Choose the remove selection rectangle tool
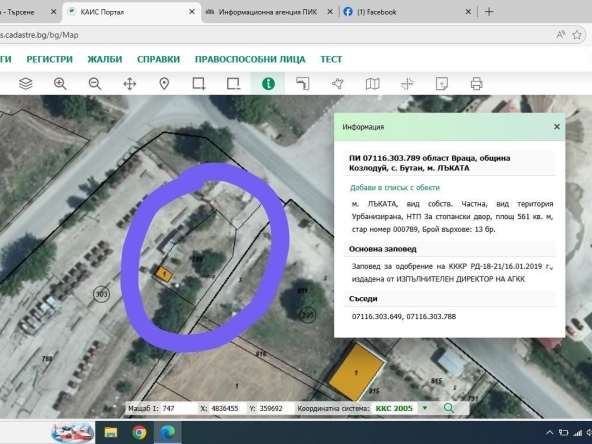592x444 pixels. 234,83
